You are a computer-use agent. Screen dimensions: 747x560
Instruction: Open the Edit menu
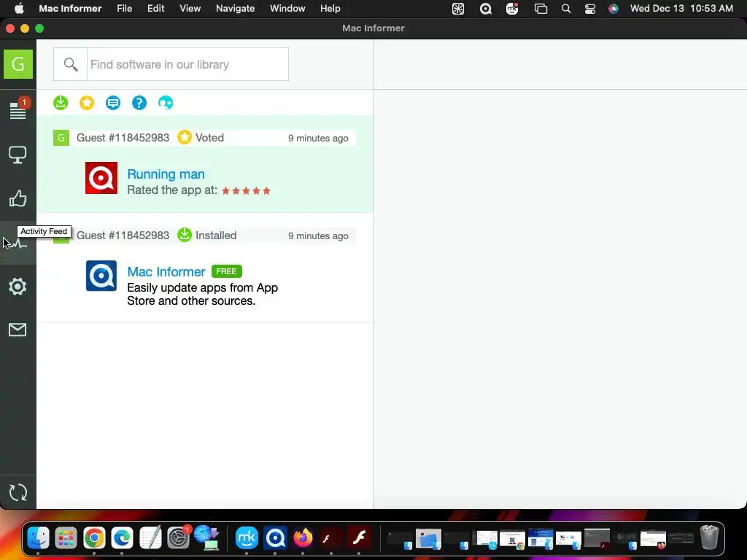[156, 9]
